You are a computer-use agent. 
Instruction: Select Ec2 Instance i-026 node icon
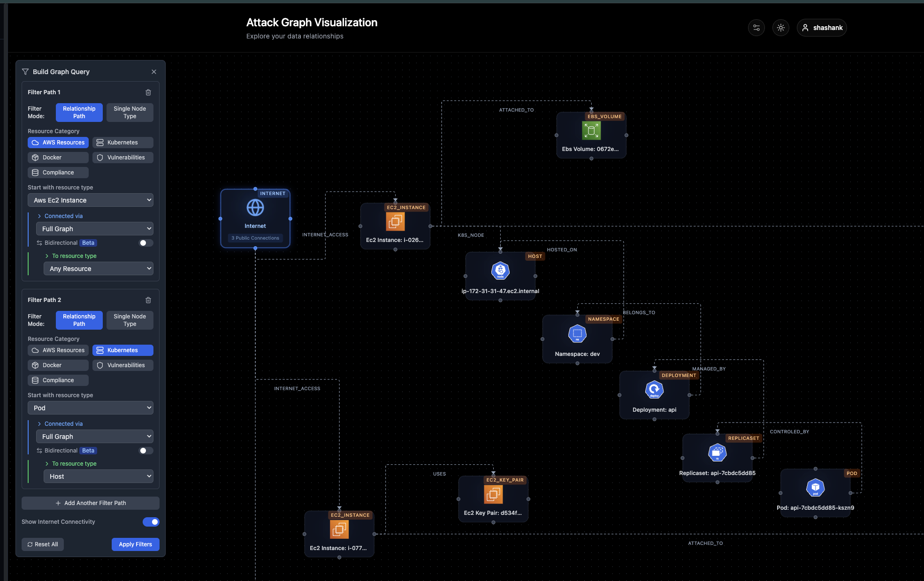click(x=395, y=221)
